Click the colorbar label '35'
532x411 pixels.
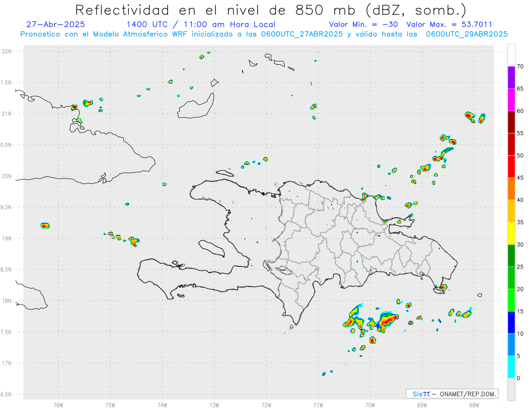pos(520,222)
